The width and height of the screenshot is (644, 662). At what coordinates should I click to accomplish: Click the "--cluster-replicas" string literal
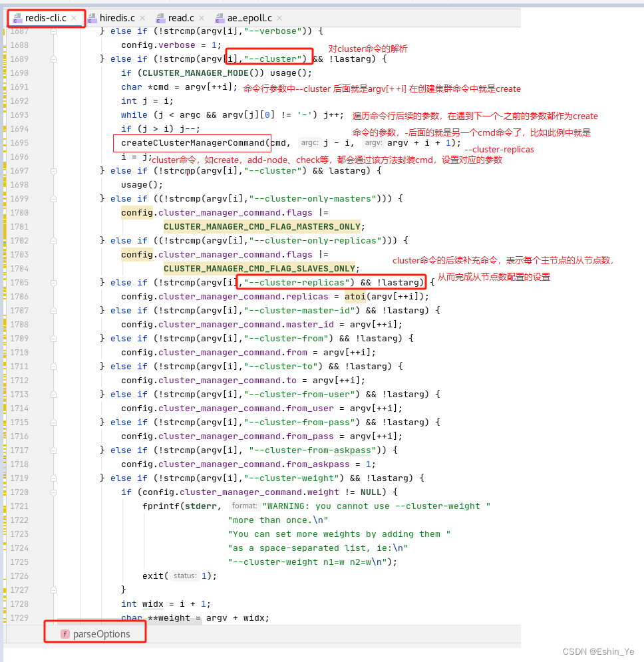pos(297,283)
